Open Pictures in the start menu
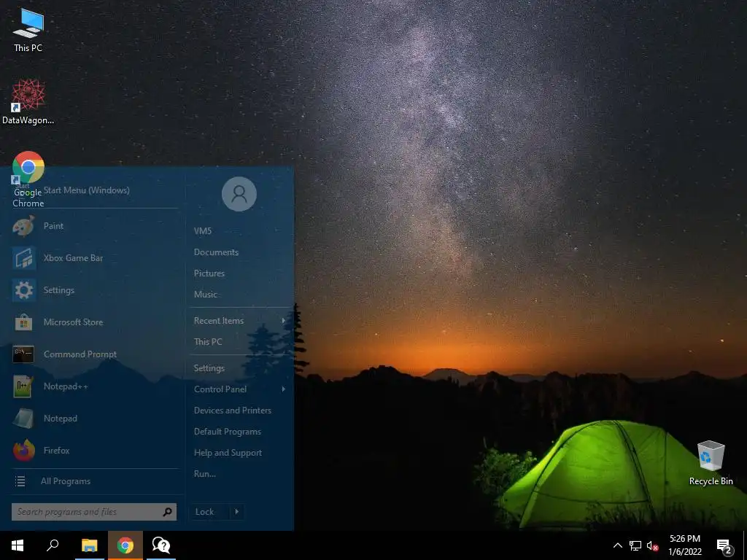The height and width of the screenshot is (560, 747). (x=209, y=273)
